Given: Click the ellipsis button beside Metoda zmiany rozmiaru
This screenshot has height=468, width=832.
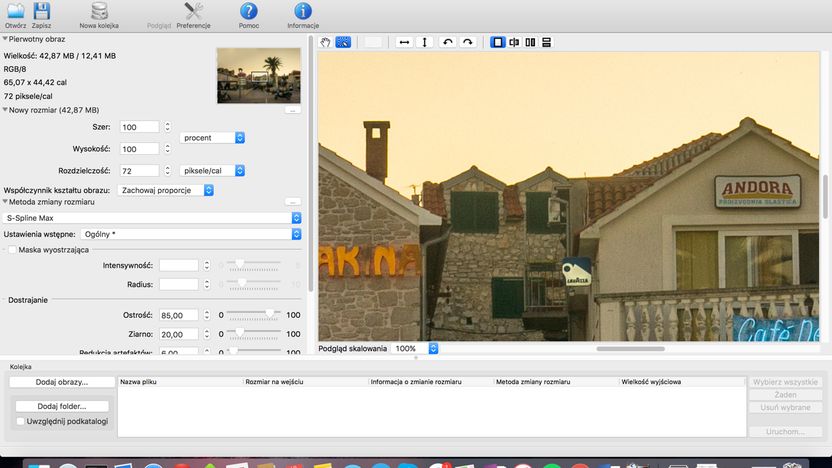Looking at the screenshot, I should point(293,202).
